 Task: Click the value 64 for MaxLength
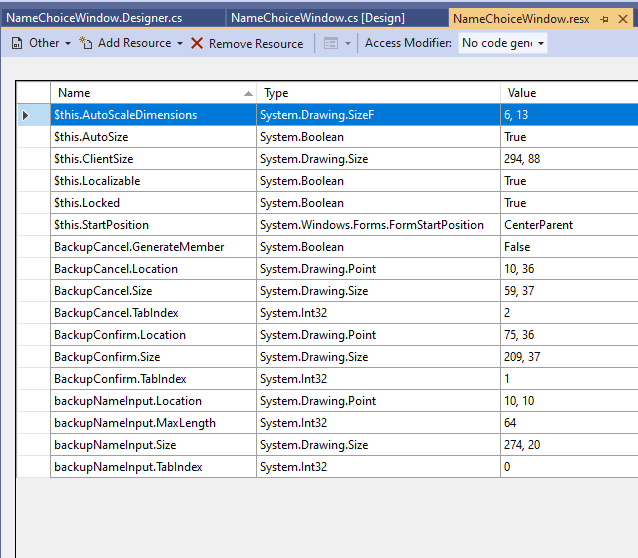(x=569, y=422)
